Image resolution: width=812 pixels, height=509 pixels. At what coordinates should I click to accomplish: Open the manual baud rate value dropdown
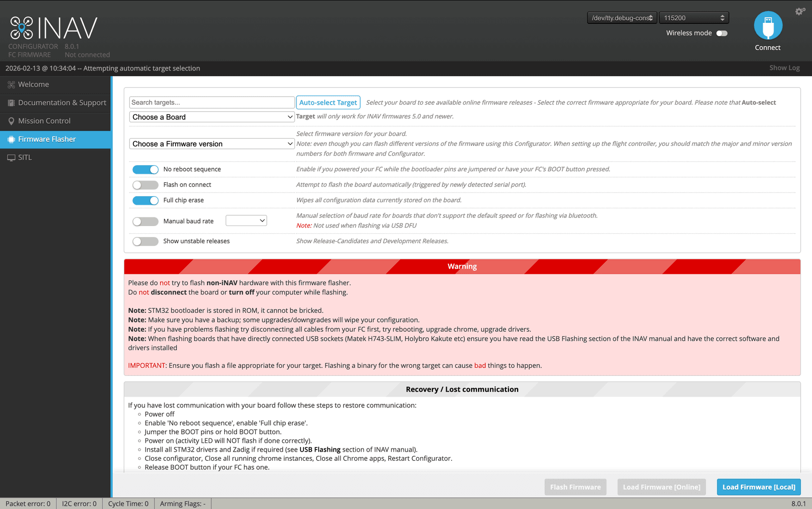point(246,220)
